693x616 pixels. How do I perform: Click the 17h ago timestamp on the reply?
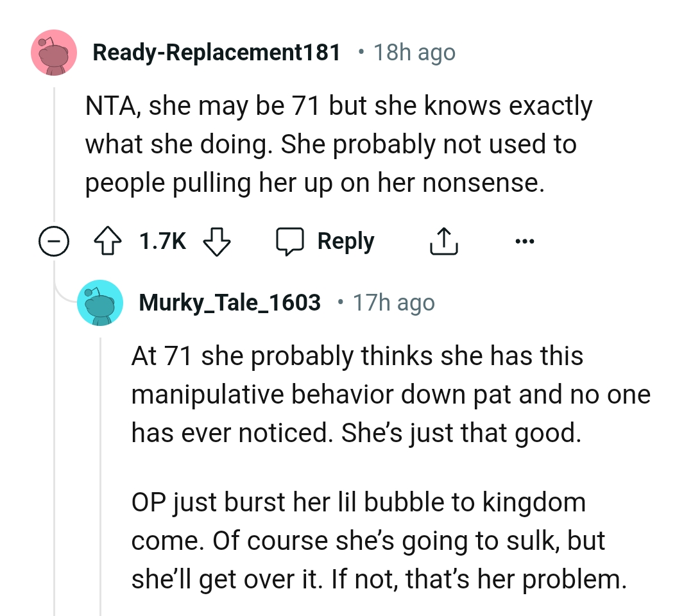pos(393,303)
